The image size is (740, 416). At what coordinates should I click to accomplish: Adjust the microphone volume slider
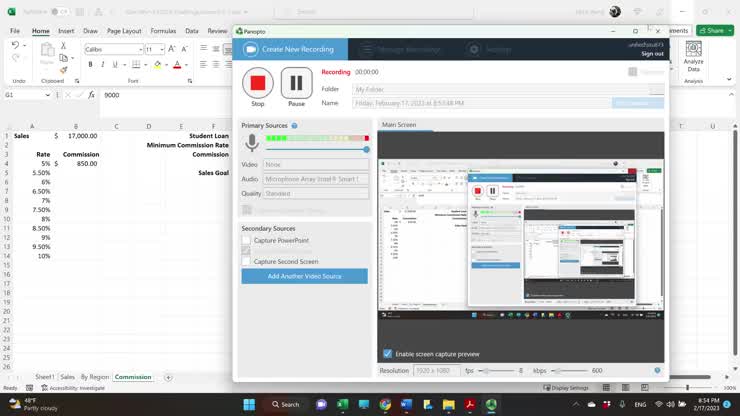click(366, 149)
